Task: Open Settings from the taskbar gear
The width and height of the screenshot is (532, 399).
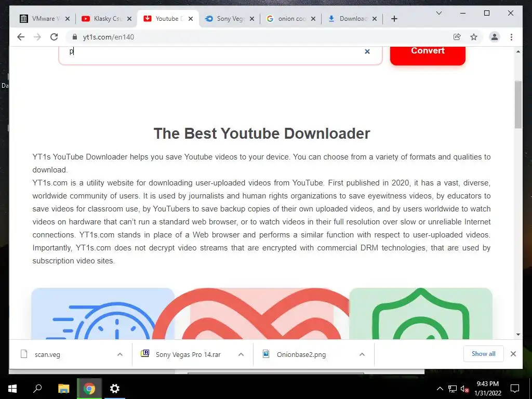Action: (115, 389)
